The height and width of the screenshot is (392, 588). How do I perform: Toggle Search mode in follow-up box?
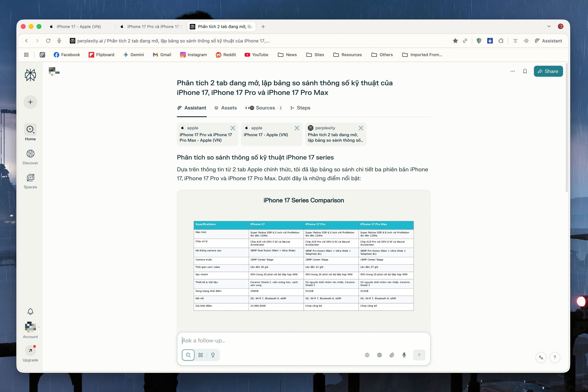tap(188, 355)
